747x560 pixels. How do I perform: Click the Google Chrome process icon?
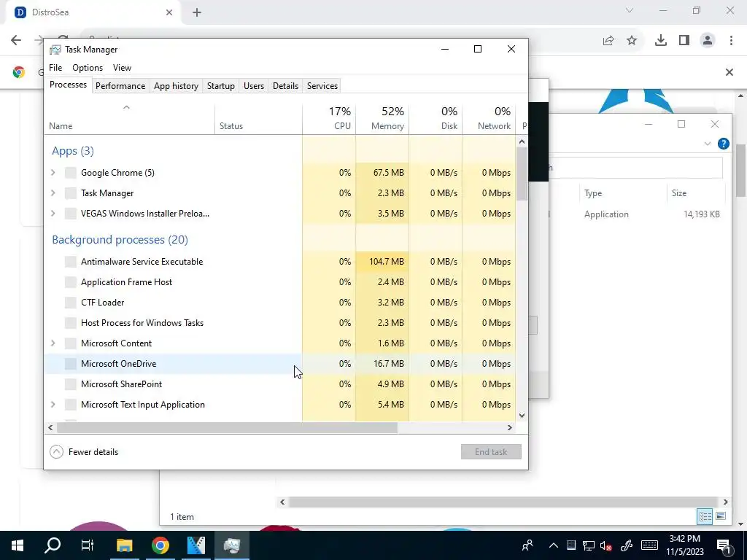tap(71, 173)
